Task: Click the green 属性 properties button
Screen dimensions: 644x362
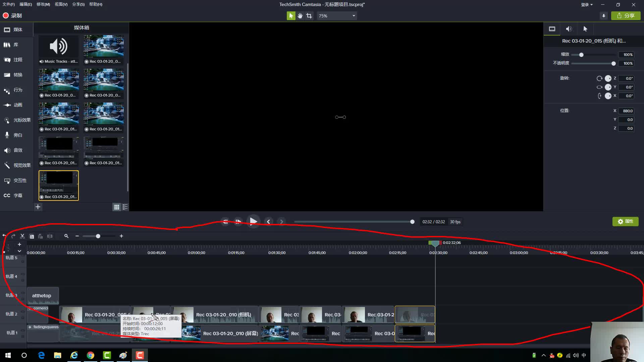Action: coord(625,222)
